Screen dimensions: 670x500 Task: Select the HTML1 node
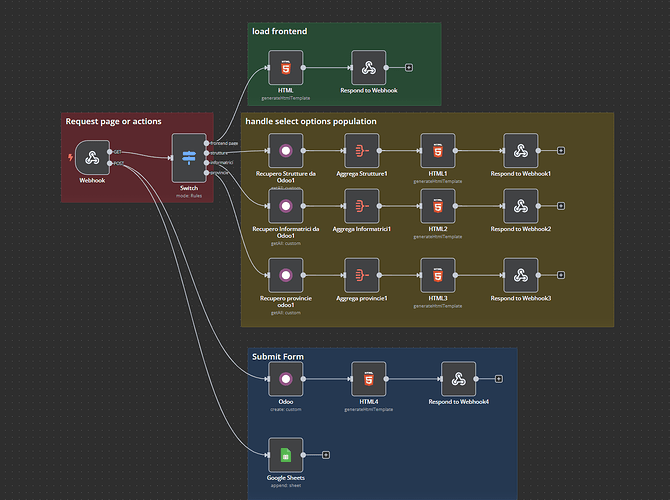click(438, 150)
